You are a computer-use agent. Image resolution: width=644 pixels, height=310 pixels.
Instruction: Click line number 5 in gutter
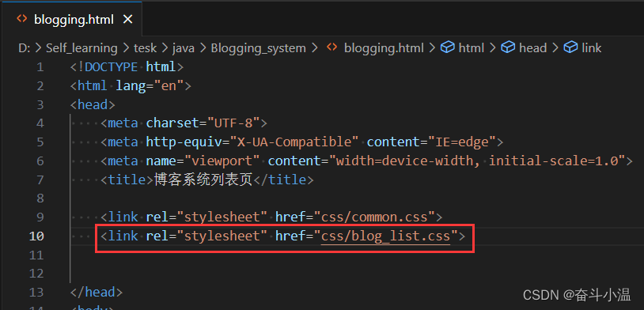(40, 142)
